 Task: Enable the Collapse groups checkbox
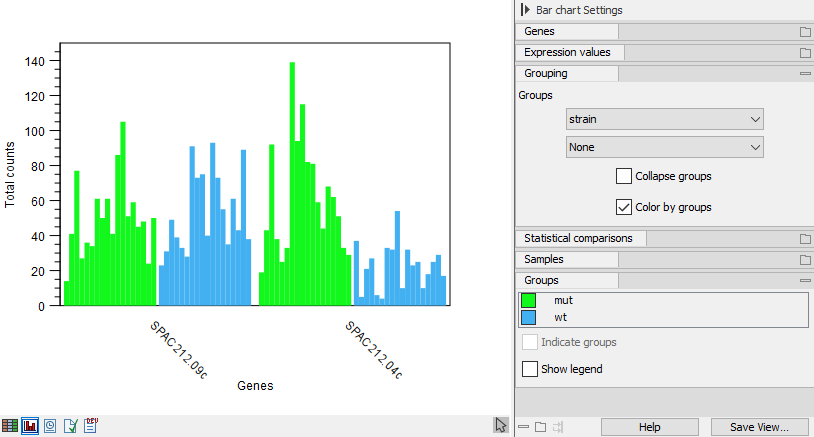(x=625, y=176)
